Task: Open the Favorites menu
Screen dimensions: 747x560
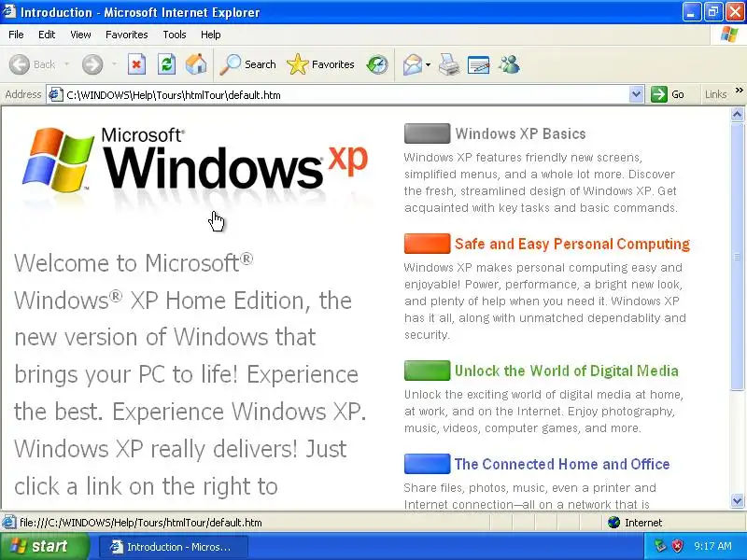Action: tap(127, 35)
